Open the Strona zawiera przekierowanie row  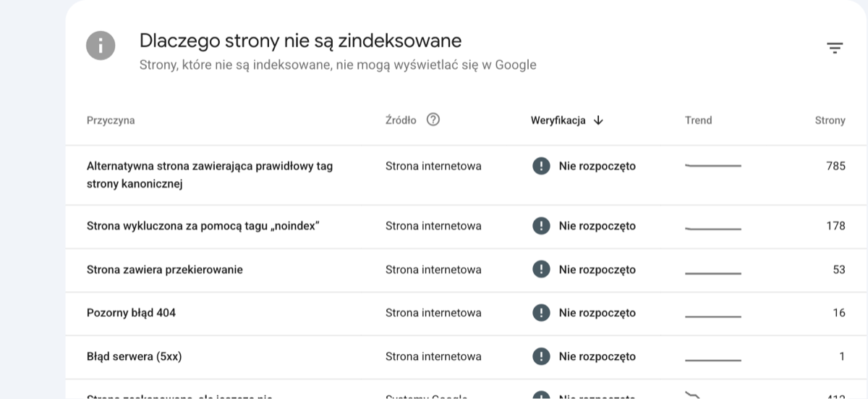point(467,270)
